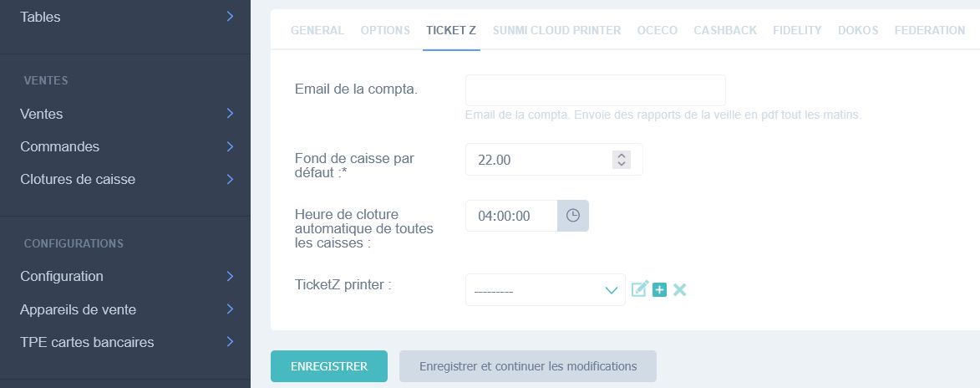This screenshot has height=388, width=980.
Task: Switch to the Options tab
Action: (385, 30)
